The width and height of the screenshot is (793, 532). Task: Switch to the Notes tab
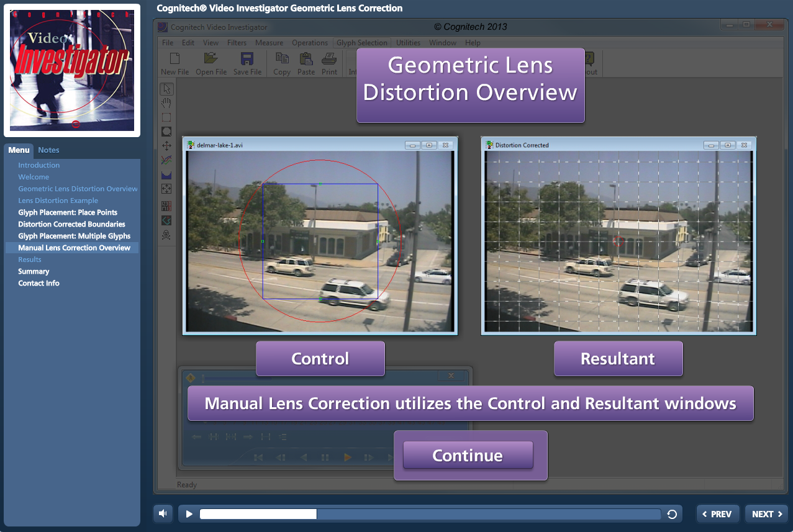click(48, 150)
